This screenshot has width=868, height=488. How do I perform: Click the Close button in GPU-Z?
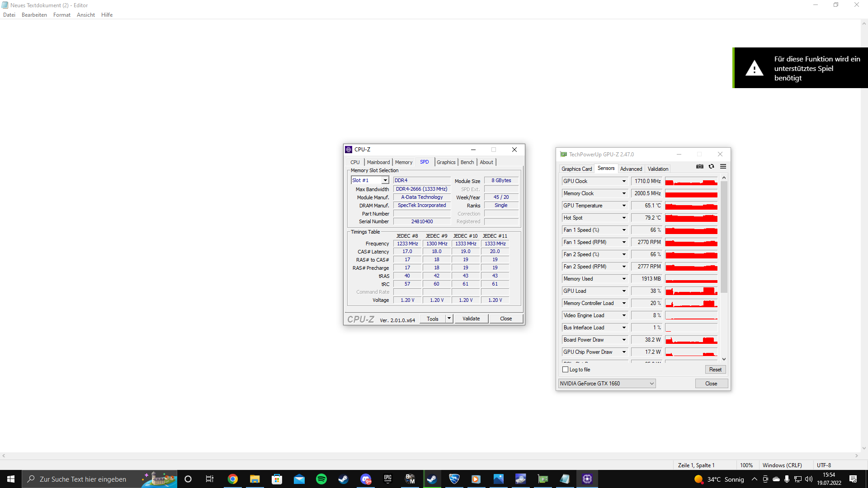point(711,384)
